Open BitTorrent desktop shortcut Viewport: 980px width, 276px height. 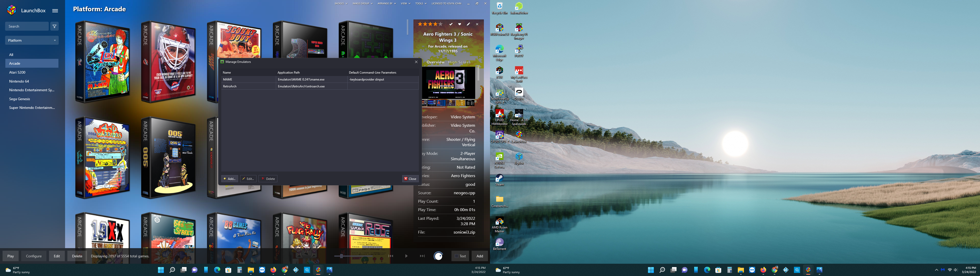click(x=499, y=244)
